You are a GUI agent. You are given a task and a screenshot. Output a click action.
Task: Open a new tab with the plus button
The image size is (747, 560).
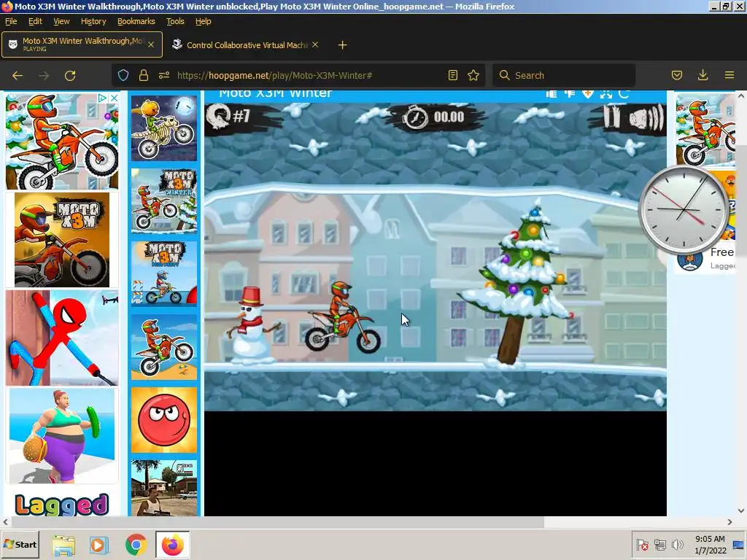tap(342, 45)
